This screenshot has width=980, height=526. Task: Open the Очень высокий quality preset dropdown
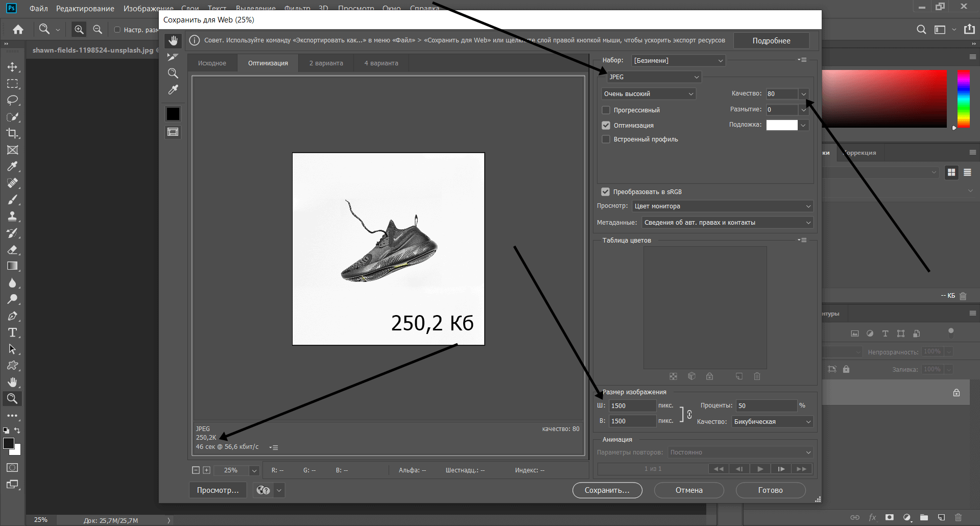[x=649, y=94]
